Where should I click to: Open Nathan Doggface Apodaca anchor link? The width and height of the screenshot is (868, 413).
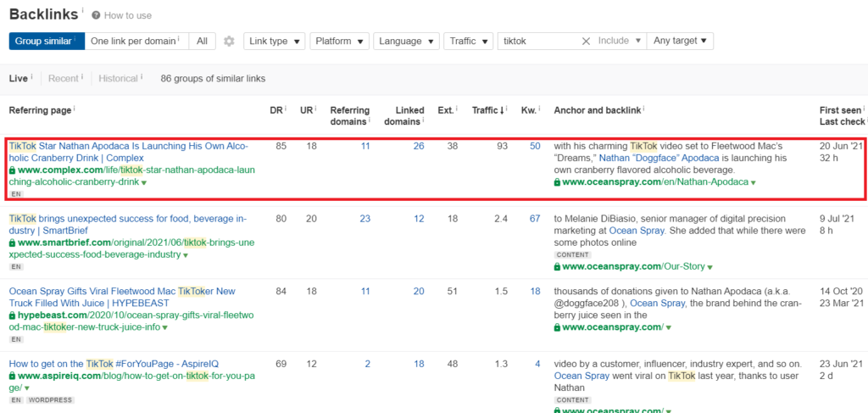[x=659, y=158]
